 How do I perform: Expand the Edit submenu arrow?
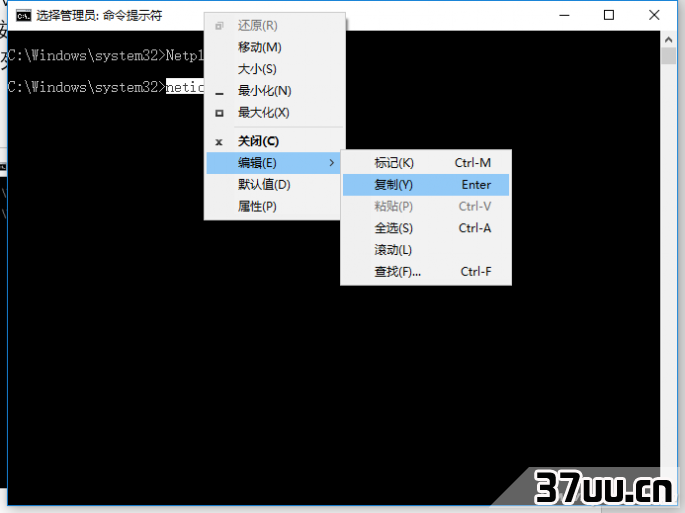tap(332, 163)
